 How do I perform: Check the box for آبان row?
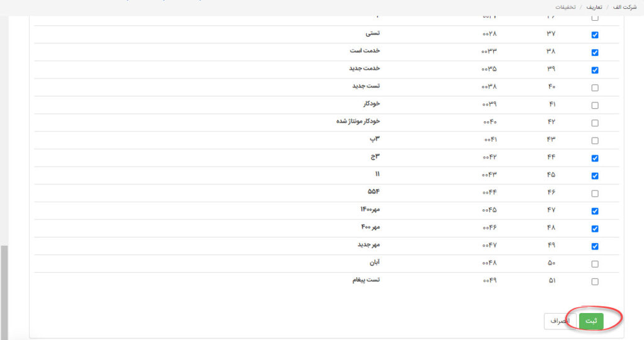pyautogui.click(x=595, y=265)
